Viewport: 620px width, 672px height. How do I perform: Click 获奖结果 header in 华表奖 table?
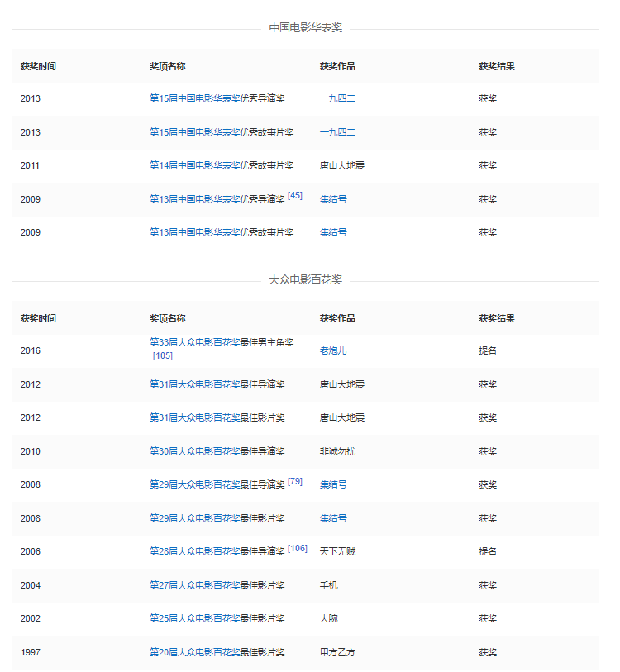pos(497,66)
